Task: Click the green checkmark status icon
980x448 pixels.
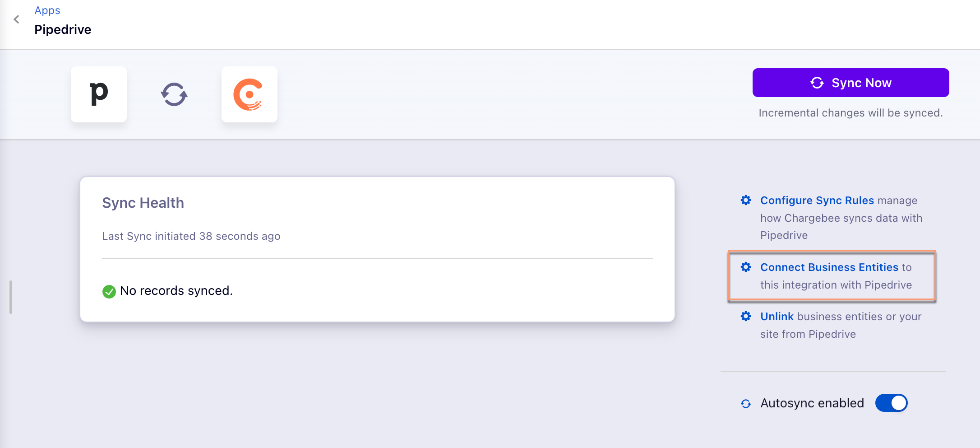Action: [x=109, y=292]
